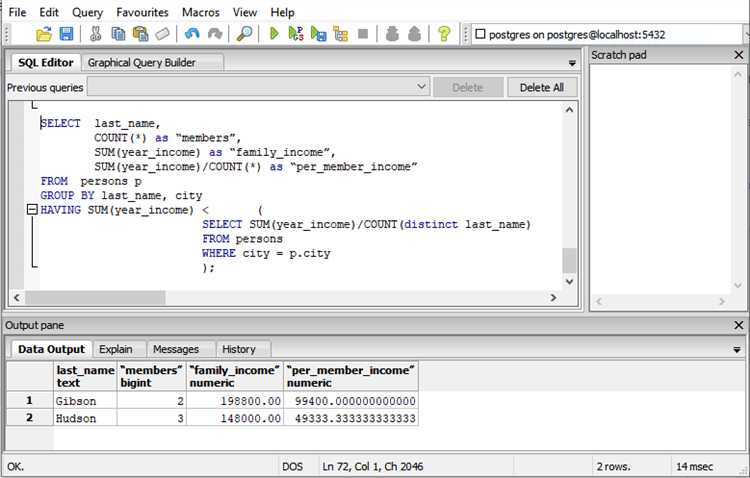The height and width of the screenshot is (478, 750).
Task: Open the Macros menu
Action: [201, 12]
